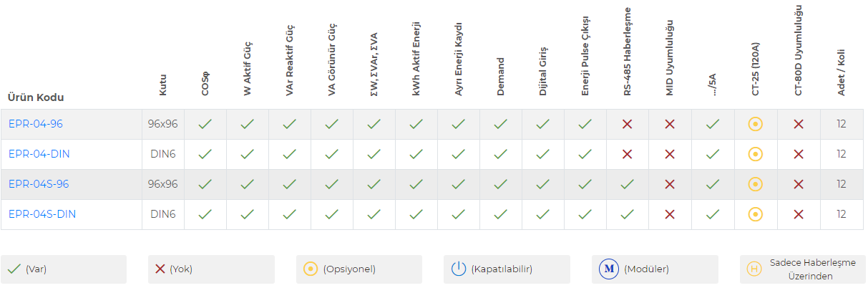Open the EPR-04S-DIN product link
Viewport: 868px width, 288px height.
click(42, 214)
